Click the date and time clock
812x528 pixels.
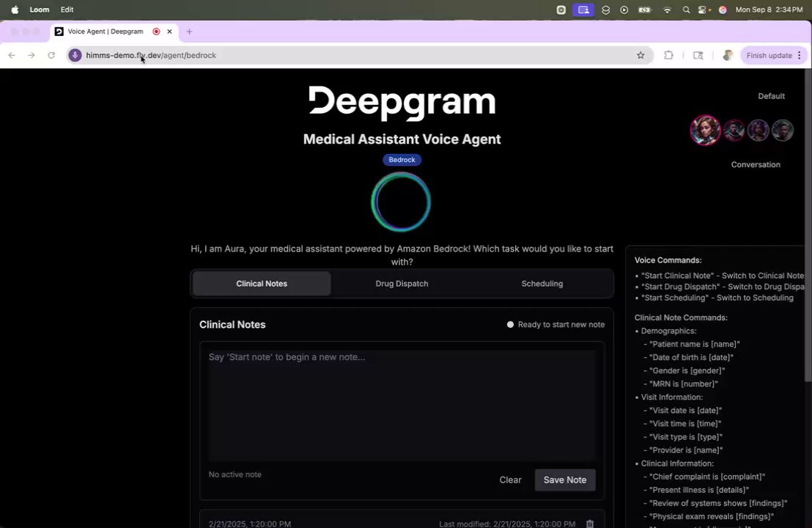click(x=769, y=10)
